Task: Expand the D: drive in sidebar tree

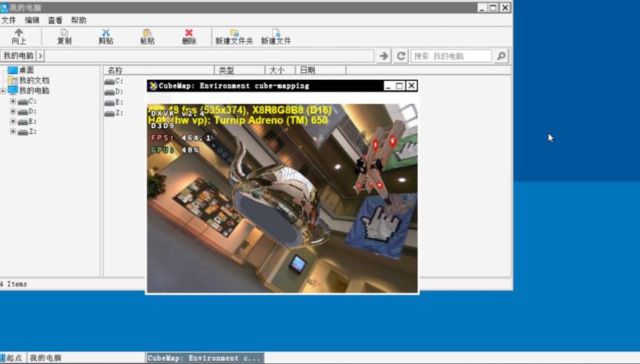Action: (13, 111)
